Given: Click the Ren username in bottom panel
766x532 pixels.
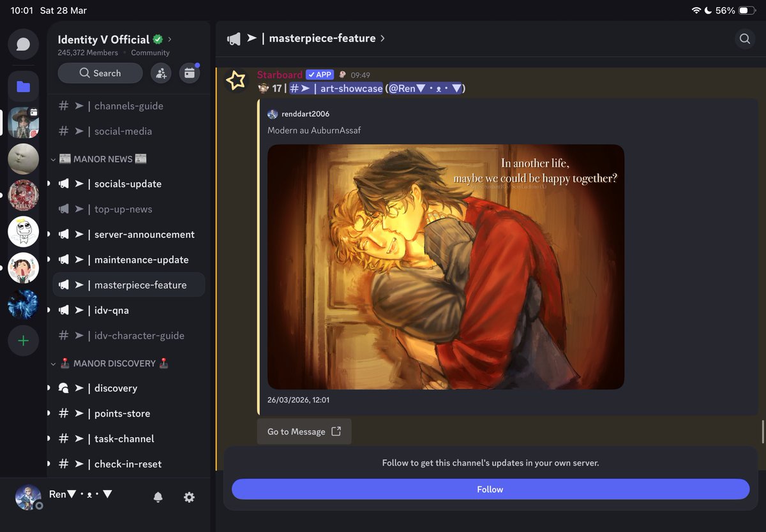Looking at the screenshot, I should click(80, 494).
